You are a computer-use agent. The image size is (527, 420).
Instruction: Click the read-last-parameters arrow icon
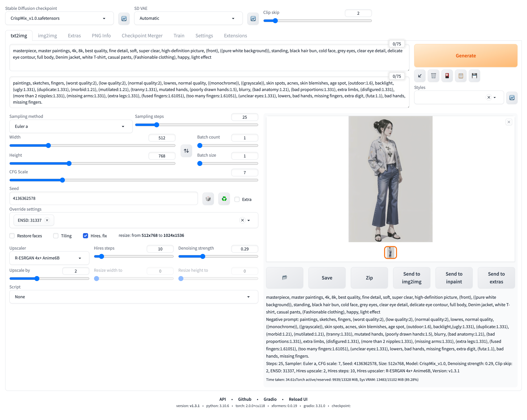pyautogui.click(x=420, y=76)
